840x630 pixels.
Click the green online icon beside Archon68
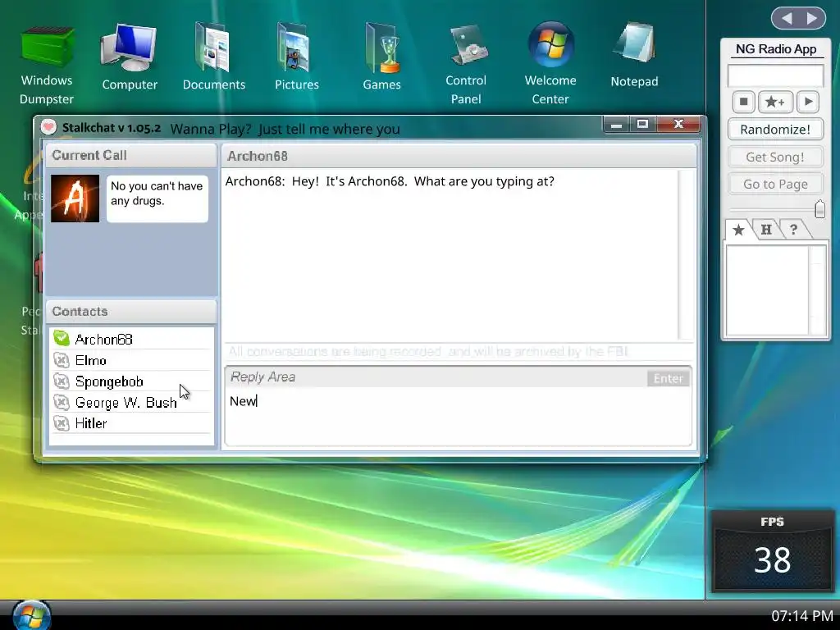[62, 339]
